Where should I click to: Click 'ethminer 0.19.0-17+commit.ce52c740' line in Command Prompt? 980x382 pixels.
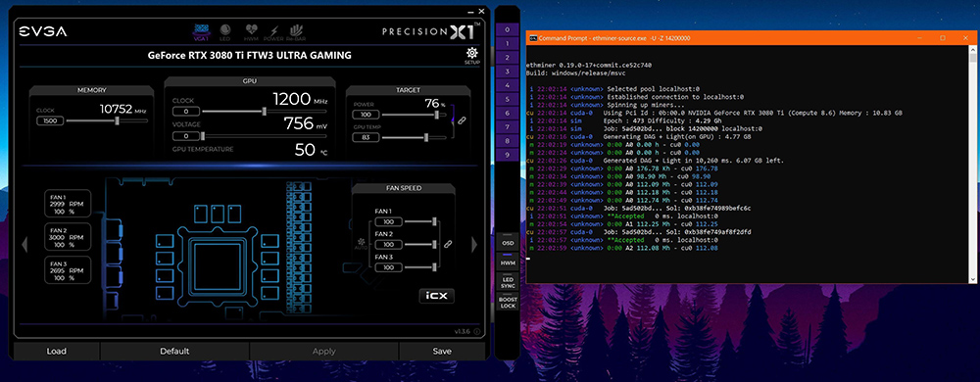tap(589, 65)
